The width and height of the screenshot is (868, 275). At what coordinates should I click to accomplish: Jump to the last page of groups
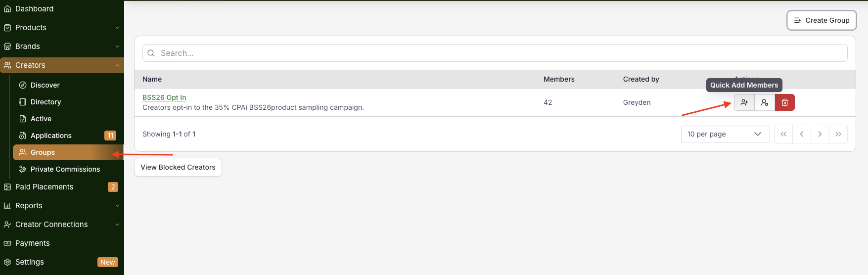coord(838,134)
